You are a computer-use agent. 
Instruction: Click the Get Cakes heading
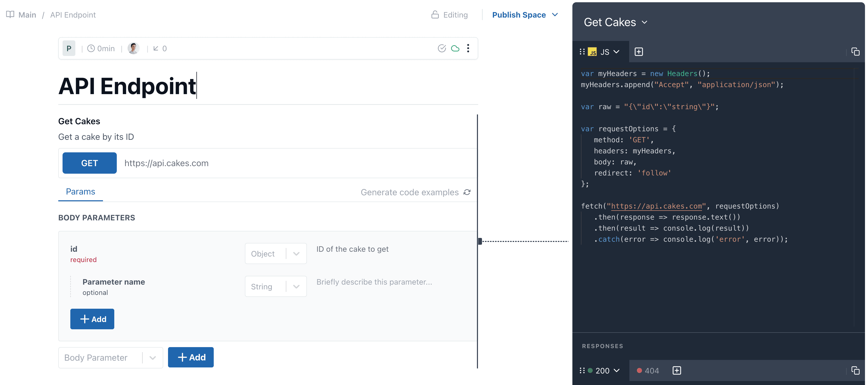pyautogui.click(x=79, y=121)
